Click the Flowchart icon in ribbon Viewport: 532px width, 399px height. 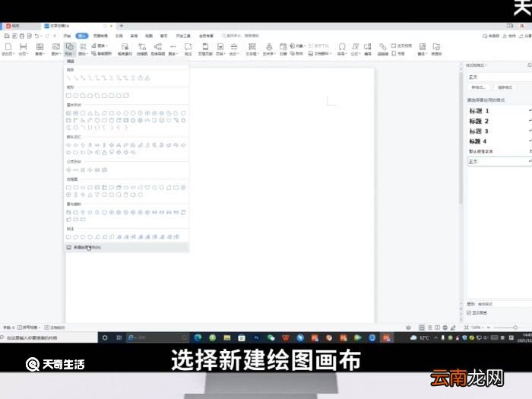pyautogui.click(x=142, y=49)
